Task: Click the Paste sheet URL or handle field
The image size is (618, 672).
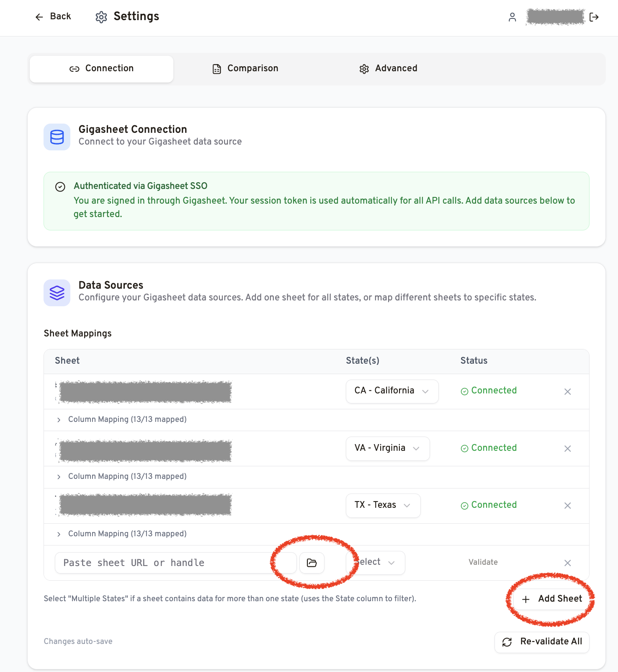Action: coord(176,563)
